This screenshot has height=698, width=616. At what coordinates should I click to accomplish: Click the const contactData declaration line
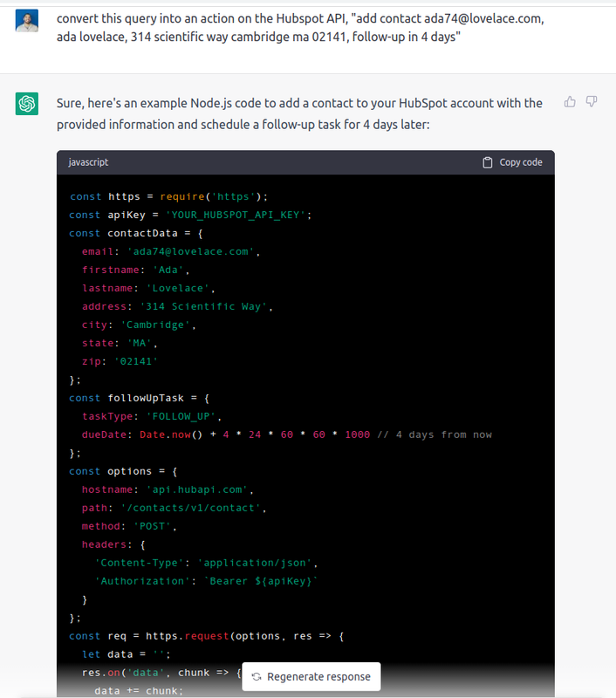pyautogui.click(x=136, y=233)
